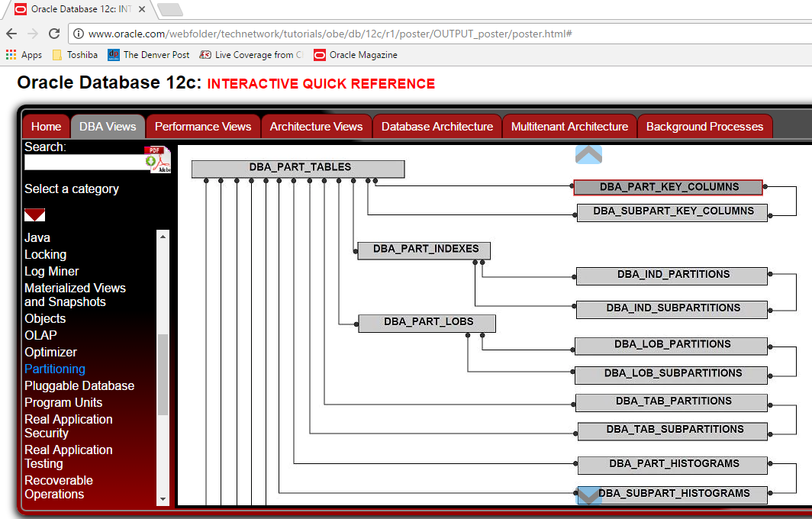Click the DBA_TAB_PARTITIONS view box
812x519 pixels.
[x=672, y=403]
